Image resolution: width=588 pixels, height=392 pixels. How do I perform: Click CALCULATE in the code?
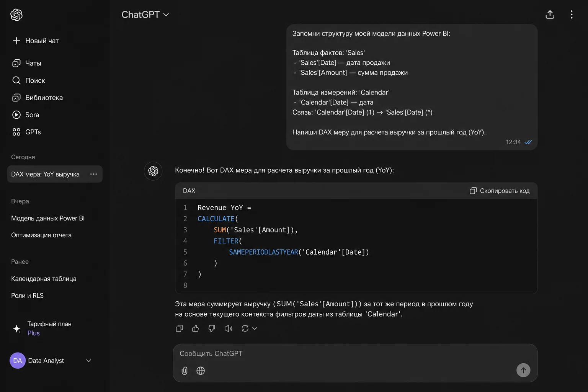[216, 219]
